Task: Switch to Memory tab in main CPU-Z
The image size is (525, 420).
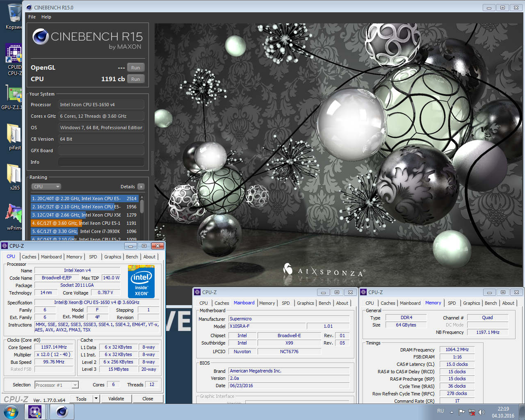Action: click(x=74, y=257)
